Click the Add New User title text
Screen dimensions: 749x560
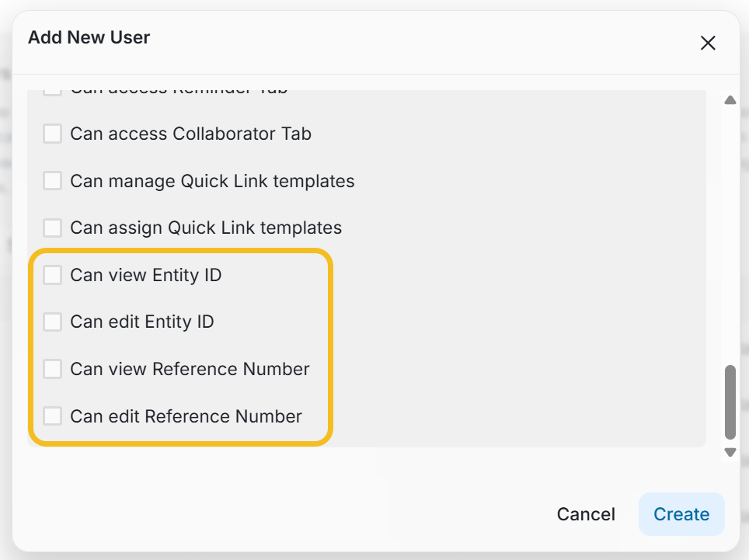[89, 37]
